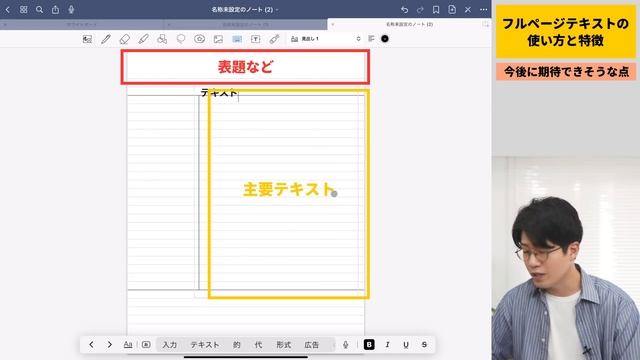Toggle Strikethrough formatting
This screenshot has width=640, height=360.
coord(424,344)
